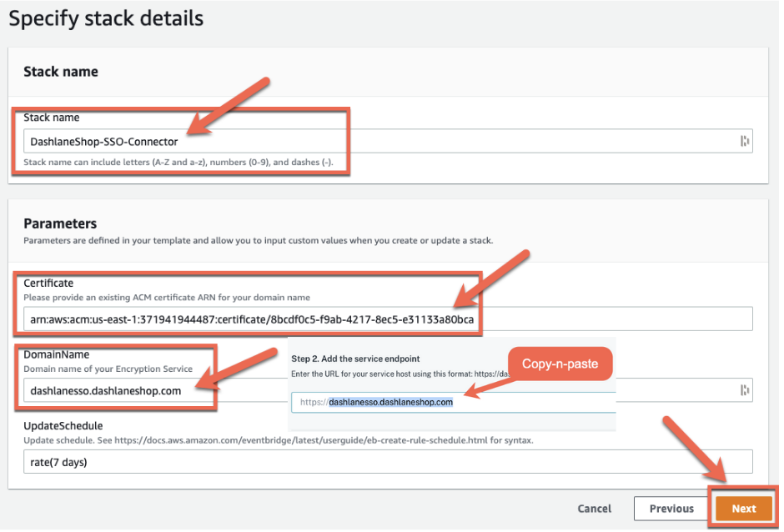Viewport: 784px width, 532px height.
Task: Click the "Stack name can include letters" hint text
Action: pos(178,162)
